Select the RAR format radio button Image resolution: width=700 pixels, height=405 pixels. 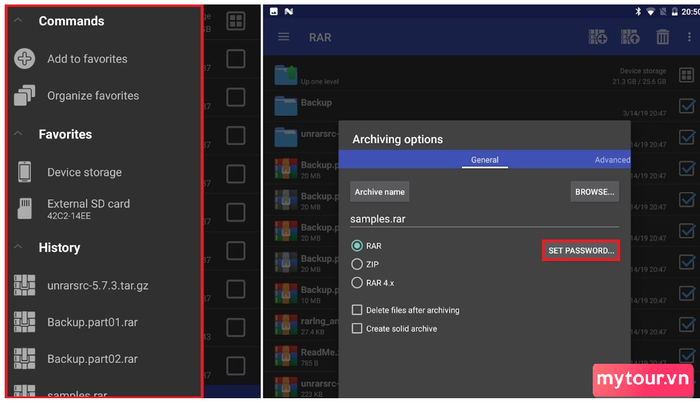pos(357,246)
